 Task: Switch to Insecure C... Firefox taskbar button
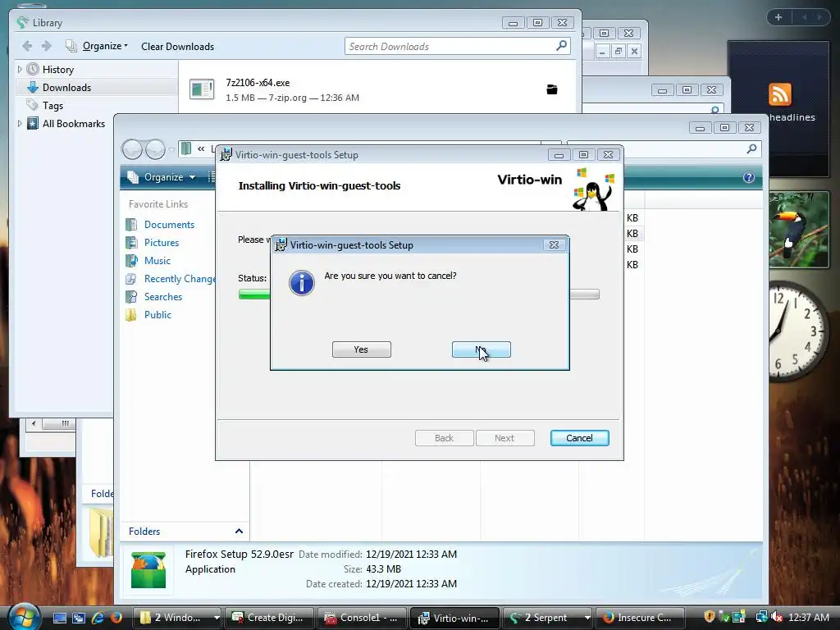[x=640, y=618]
